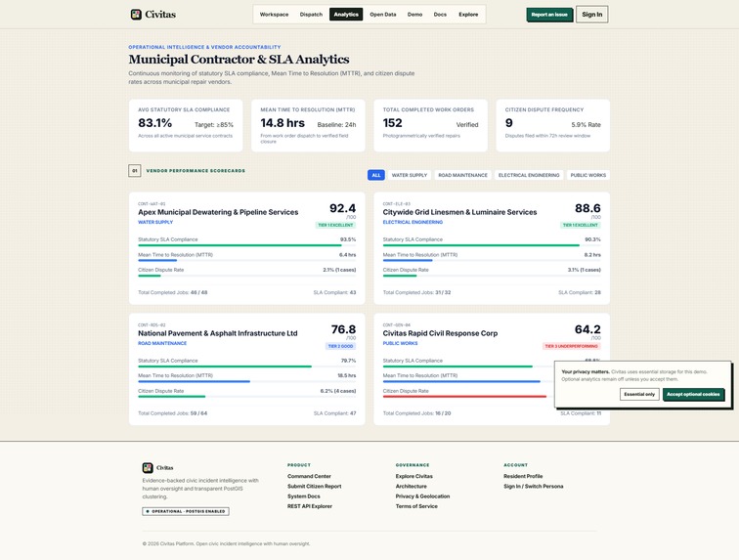The width and height of the screenshot is (739, 560).
Task: Select the Analytics nav tab
Action: coord(346,15)
